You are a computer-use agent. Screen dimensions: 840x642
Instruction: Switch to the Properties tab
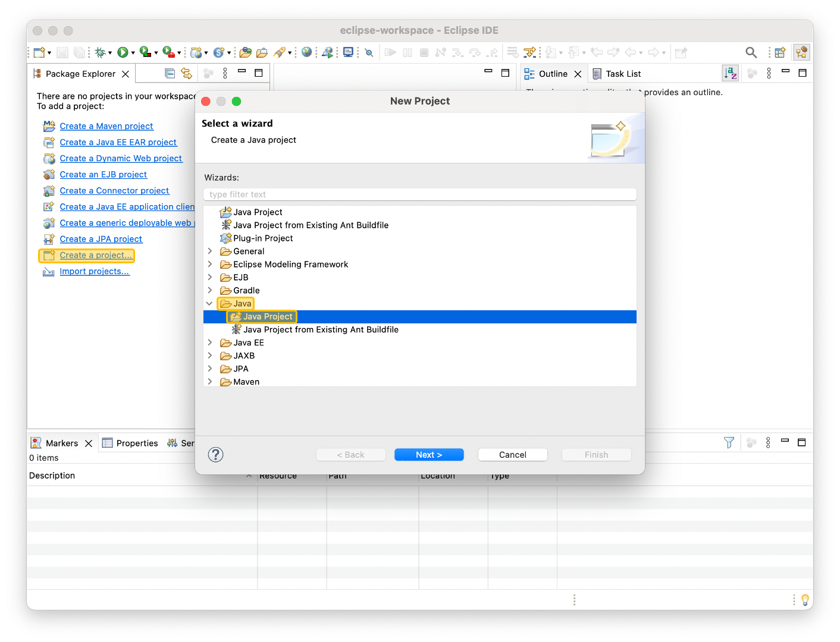tap(130, 443)
